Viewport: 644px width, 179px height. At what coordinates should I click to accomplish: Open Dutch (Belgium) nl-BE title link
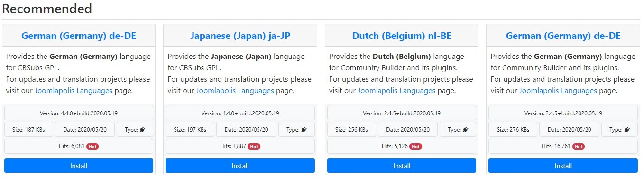tap(402, 36)
